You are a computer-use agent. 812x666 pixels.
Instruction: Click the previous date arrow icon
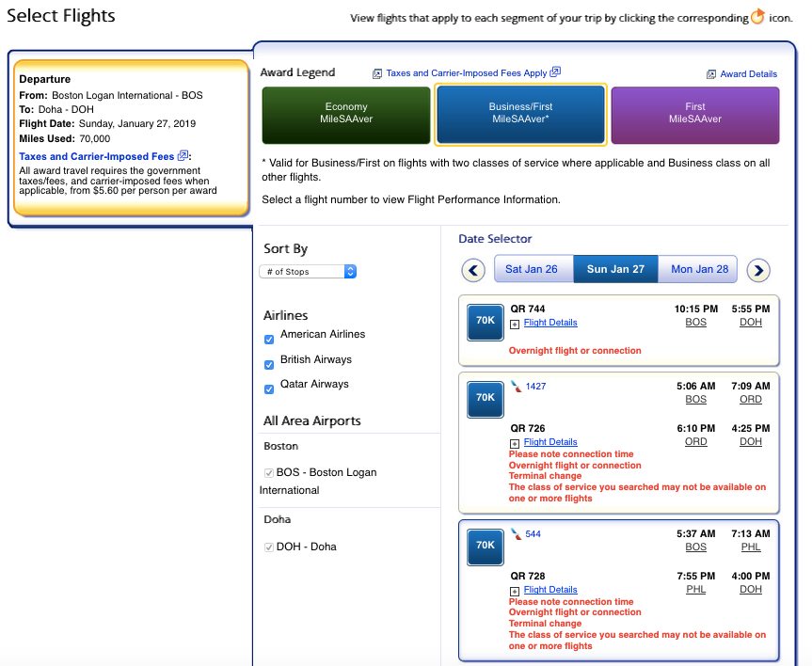(x=473, y=271)
